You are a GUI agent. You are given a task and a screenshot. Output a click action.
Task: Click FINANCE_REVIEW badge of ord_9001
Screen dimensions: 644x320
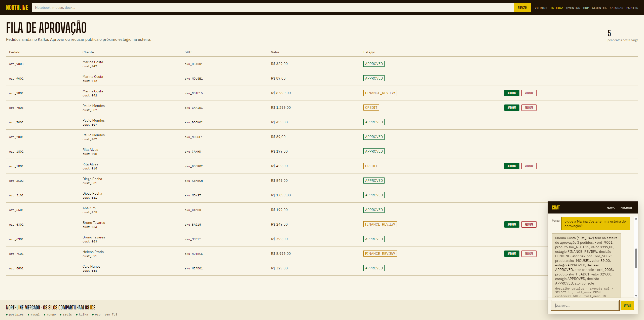pos(380,93)
